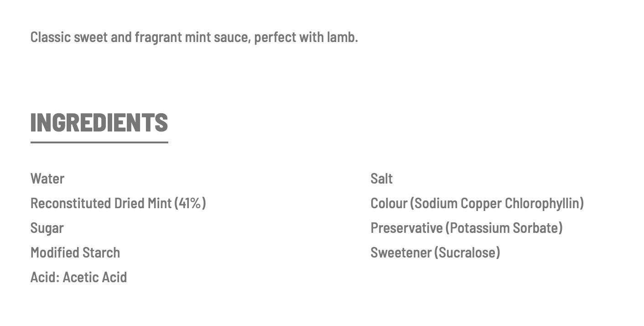Click the word Sucralose
Screen dimensions: 644x326
[x=467, y=252]
